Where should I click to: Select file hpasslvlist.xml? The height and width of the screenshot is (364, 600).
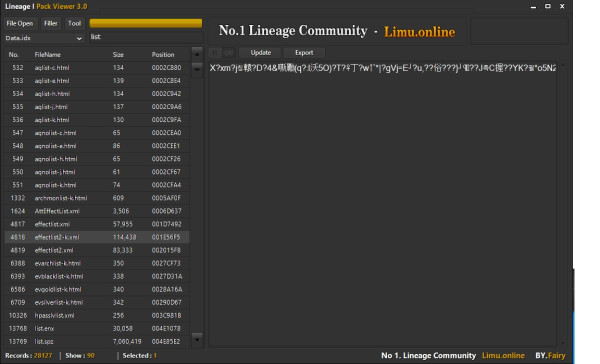pos(97,315)
